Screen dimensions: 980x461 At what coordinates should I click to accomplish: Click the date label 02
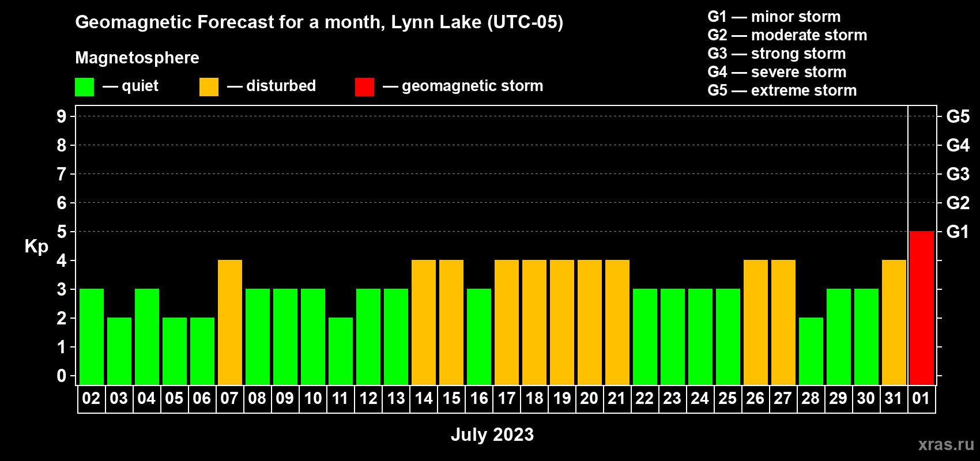91,399
